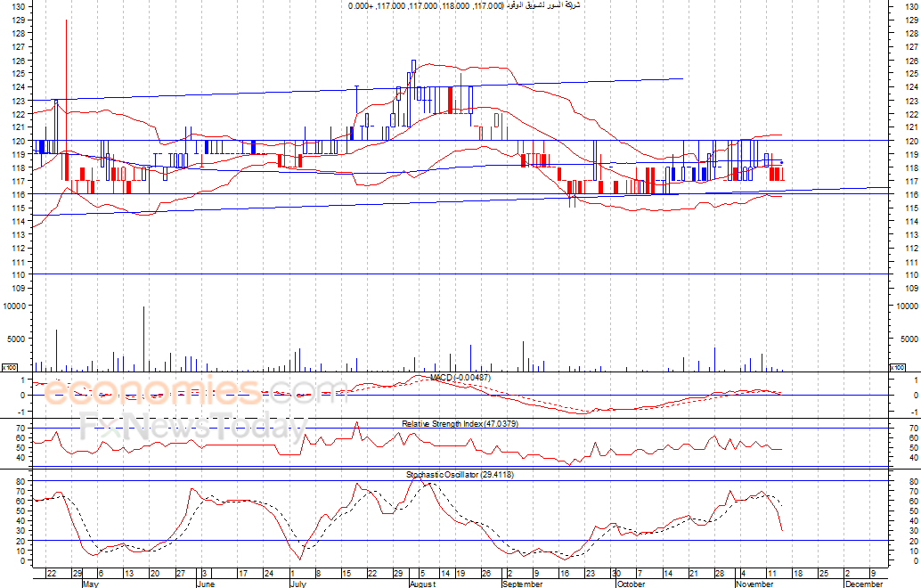Select June on the date axis
The image size is (921, 588).
pos(205,584)
